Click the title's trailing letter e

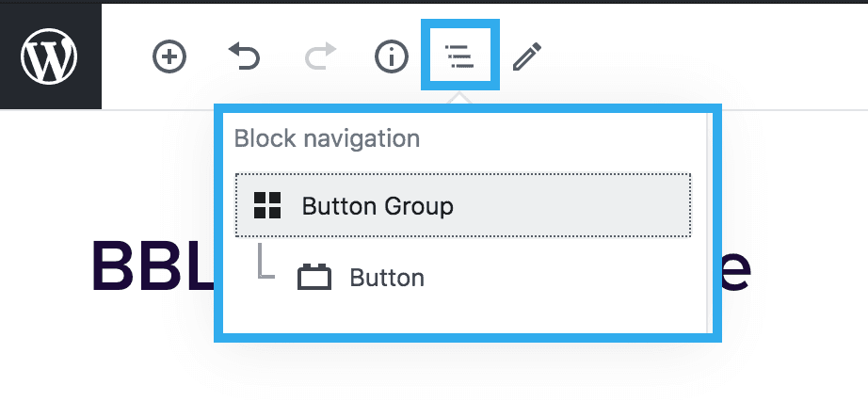(x=736, y=270)
